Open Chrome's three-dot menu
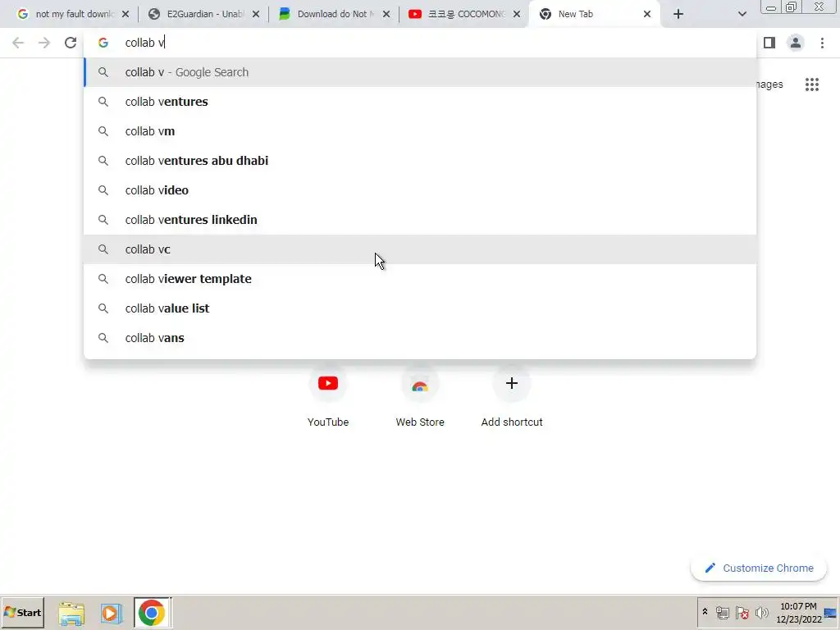Screen dimensions: 840x630 point(822,43)
